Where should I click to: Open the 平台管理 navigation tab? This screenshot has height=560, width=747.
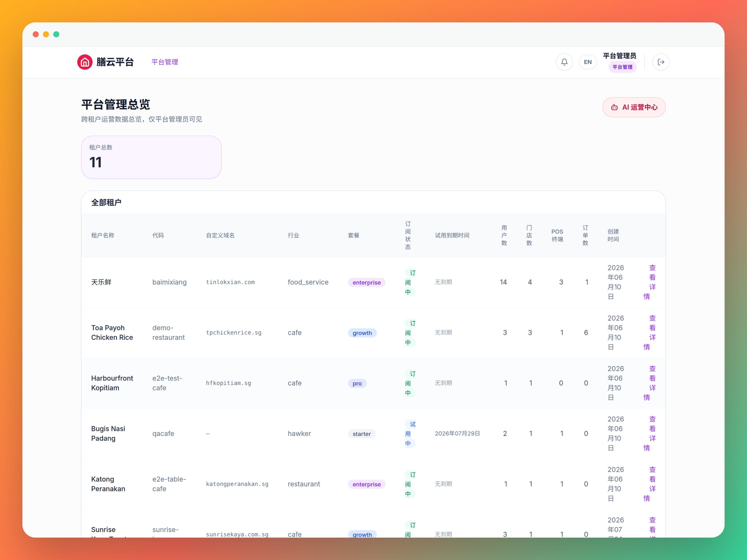click(x=165, y=62)
